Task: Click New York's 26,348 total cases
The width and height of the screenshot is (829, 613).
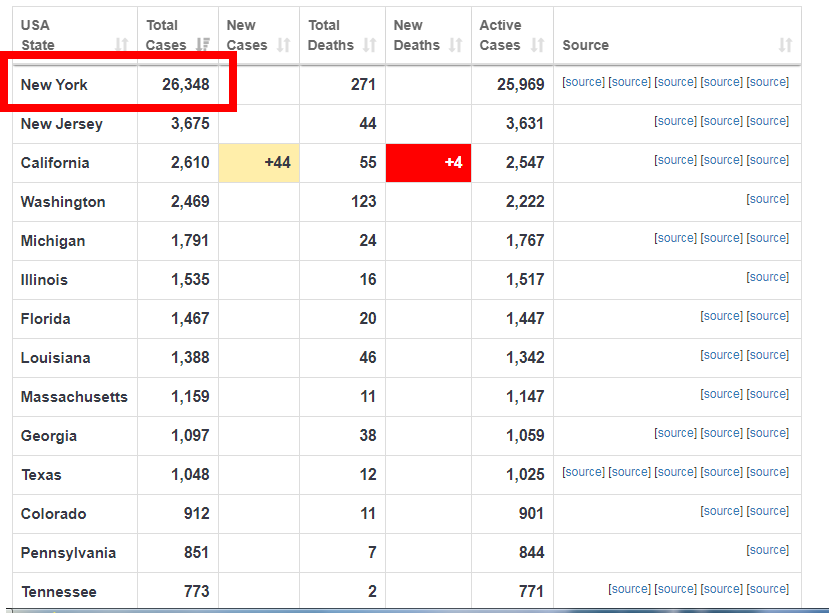Action: pyautogui.click(x=186, y=85)
